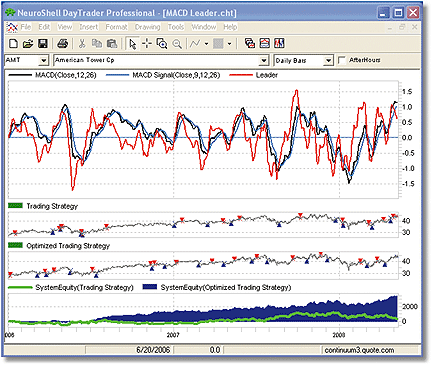Click navy SystemEquity(Optimized Trading Strategy) legend swatch
The image size is (432, 366).
coord(150,287)
